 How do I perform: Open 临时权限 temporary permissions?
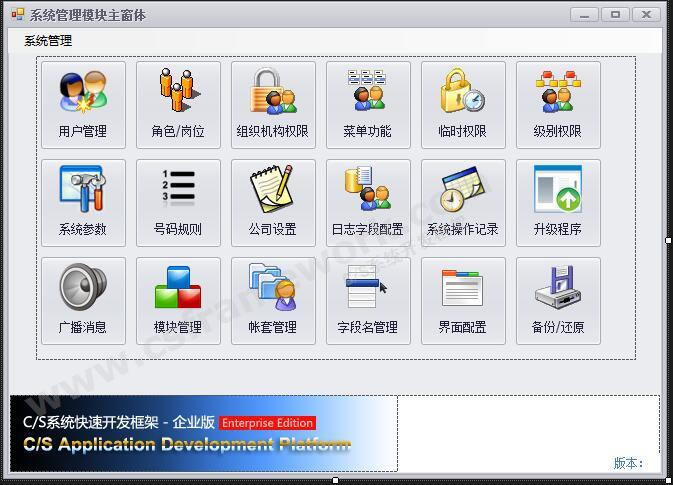click(463, 104)
